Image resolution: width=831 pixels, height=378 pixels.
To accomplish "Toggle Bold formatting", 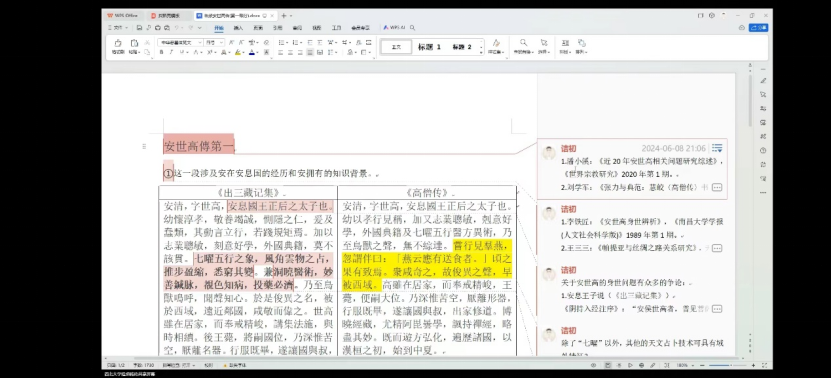I will coord(162,52).
